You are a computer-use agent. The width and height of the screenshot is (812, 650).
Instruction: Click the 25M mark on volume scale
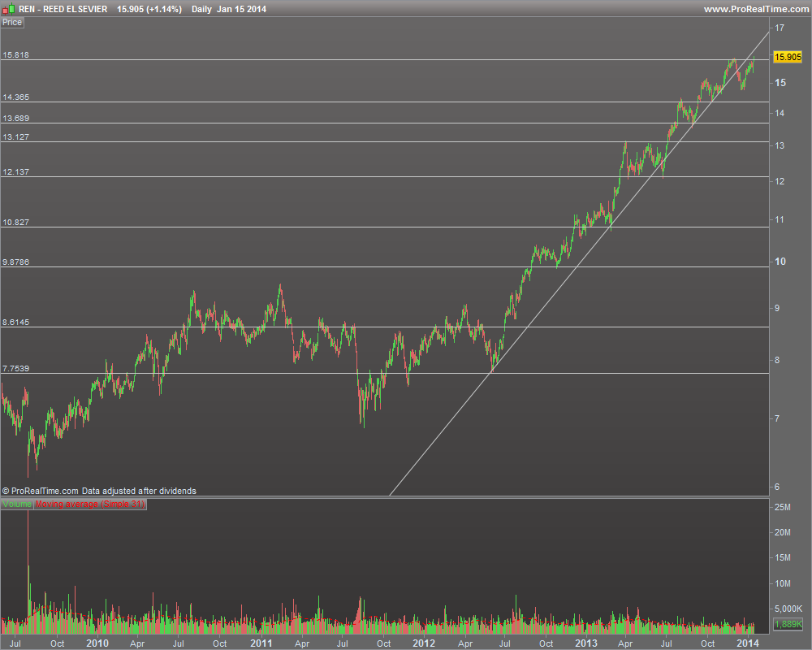click(x=782, y=507)
